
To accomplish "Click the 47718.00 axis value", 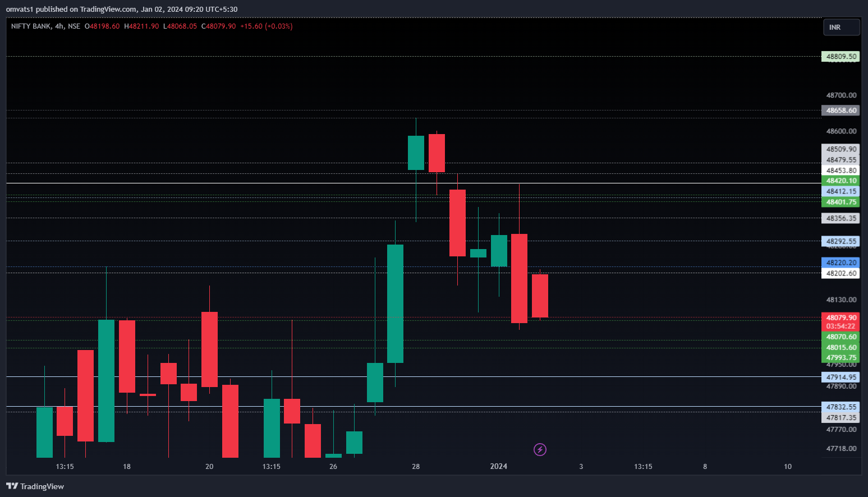I will pyautogui.click(x=841, y=449).
